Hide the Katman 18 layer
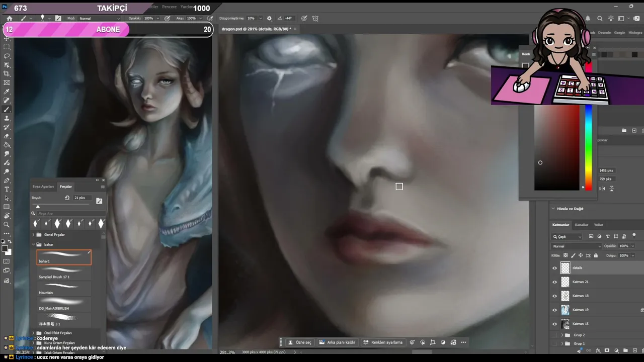The image size is (644, 362). [x=555, y=296]
